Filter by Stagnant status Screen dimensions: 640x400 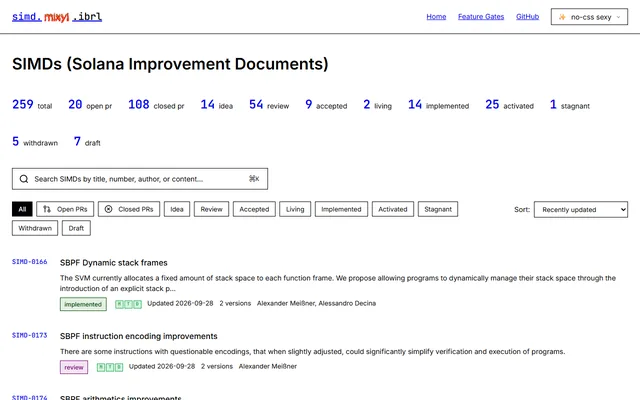point(438,209)
